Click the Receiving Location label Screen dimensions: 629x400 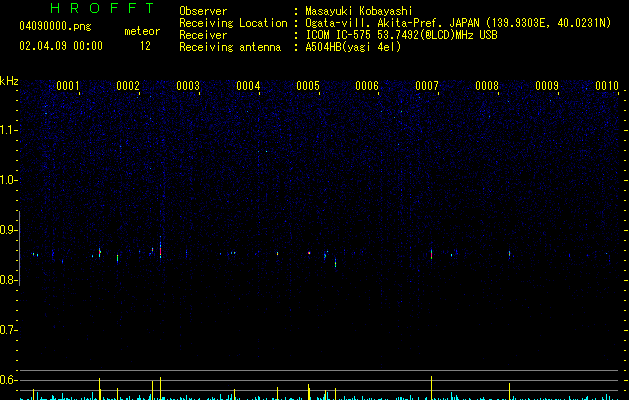coord(233,23)
